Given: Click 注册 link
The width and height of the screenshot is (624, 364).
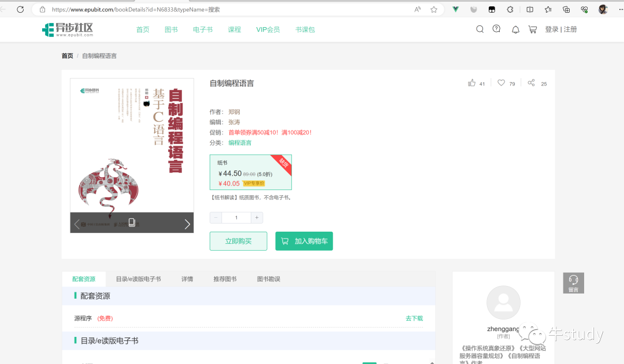Looking at the screenshot, I should (570, 29).
